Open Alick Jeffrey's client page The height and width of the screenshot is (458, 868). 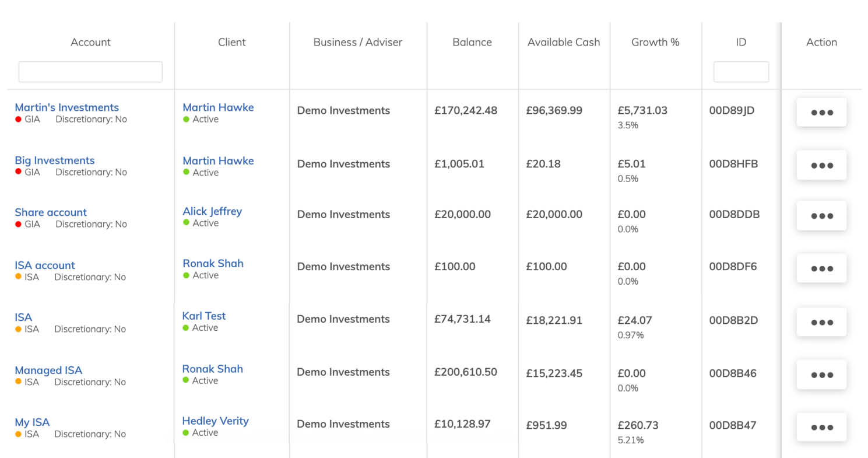212,211
